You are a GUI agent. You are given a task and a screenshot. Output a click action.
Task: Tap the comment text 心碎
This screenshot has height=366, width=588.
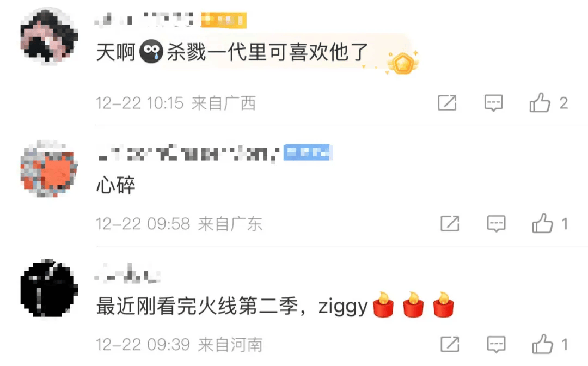(x=115, y=185)
